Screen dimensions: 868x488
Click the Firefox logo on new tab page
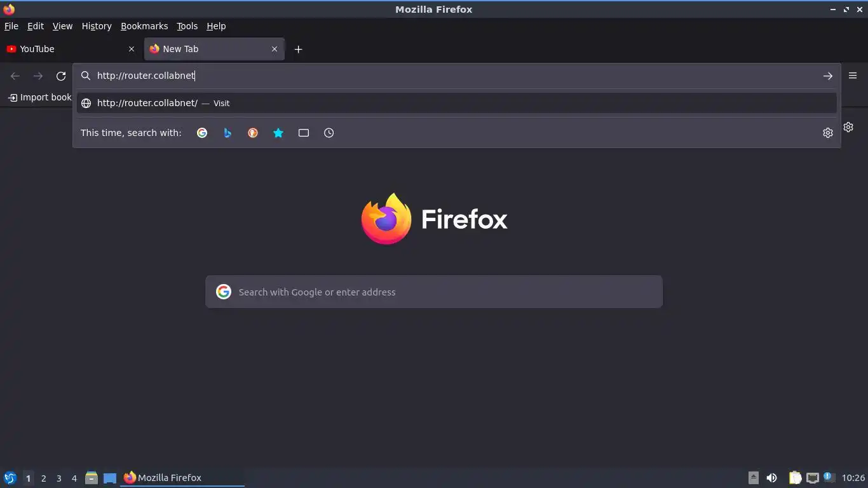coord(434,219)
